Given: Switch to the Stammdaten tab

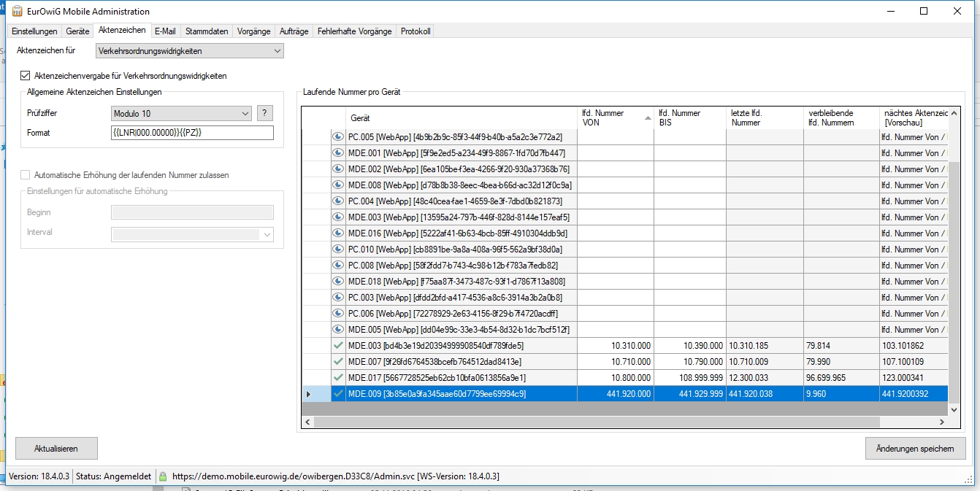Looking at the screenshot, I should click(x=207, y=31).
